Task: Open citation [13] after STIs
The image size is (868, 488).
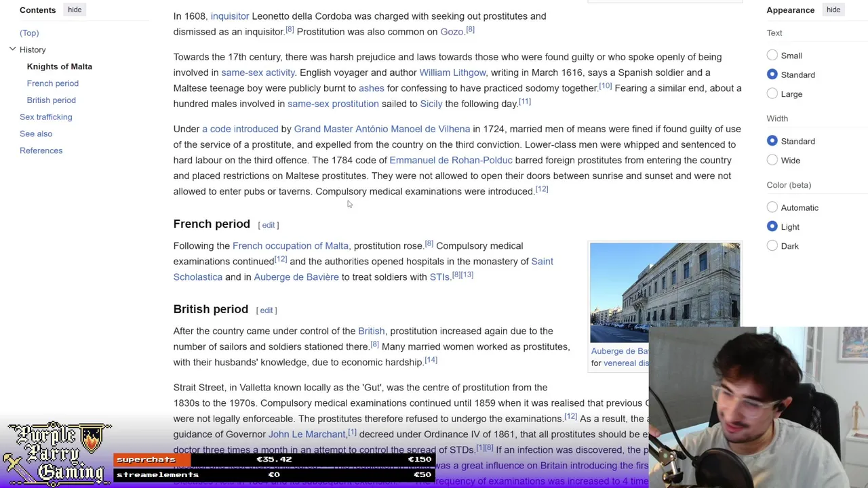Action: pyautogui.click(x=467, y=275)
